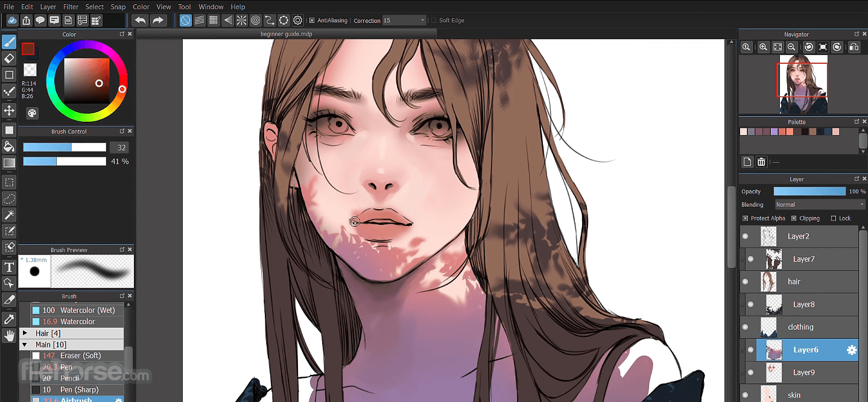Expand the Hair [4] brush group

coord(25,333)
